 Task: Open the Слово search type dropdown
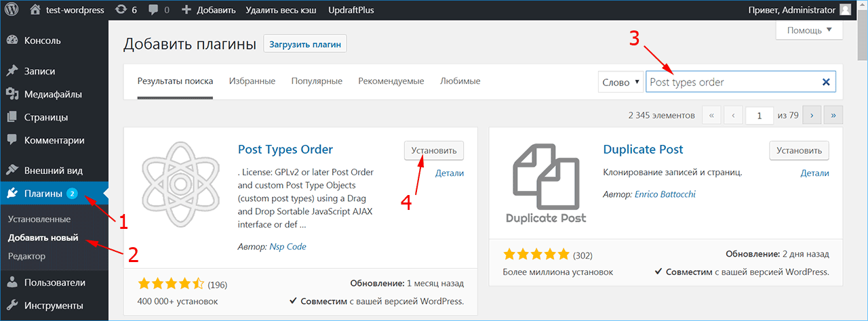coord(620,82)
